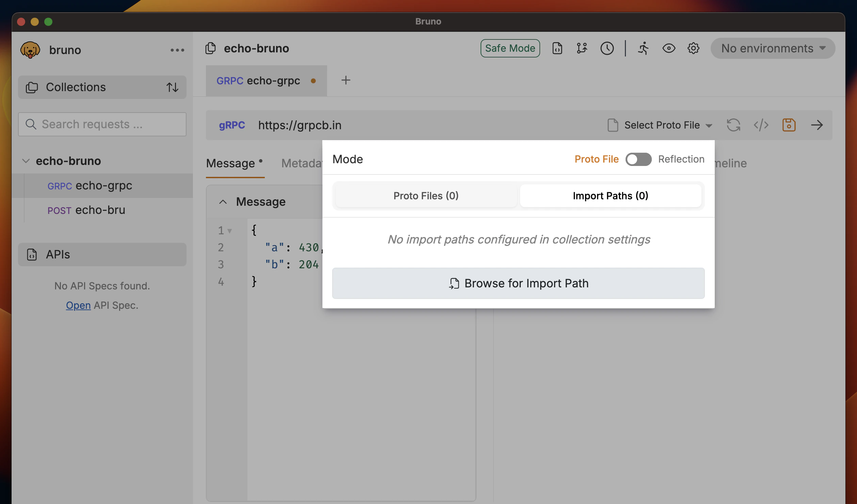View request history via the clock icon
The width and height of the screenshot is (857, 504).
(607, 48)
